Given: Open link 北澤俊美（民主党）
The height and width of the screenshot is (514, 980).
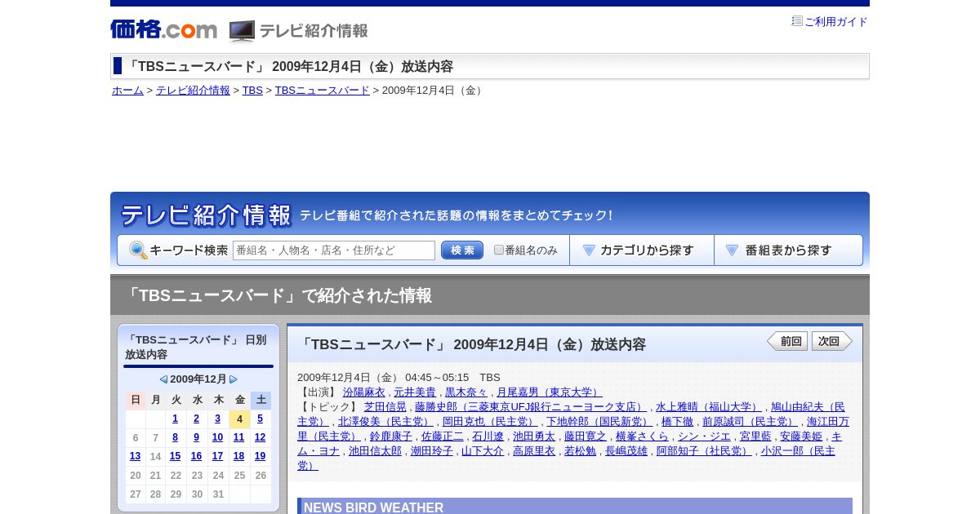Looking at the screenshot, I should [x=385, y=422].
